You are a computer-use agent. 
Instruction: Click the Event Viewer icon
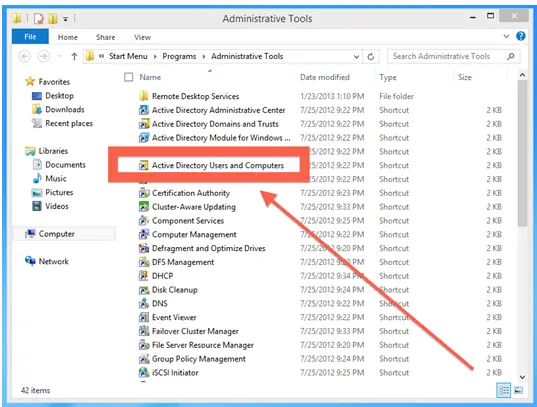(144, 317)
